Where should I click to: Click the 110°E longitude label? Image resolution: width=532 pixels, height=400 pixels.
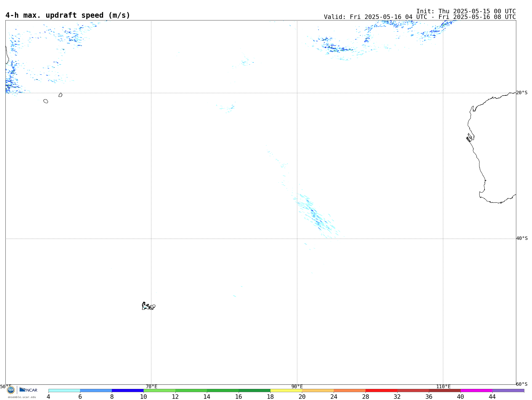pyautogui.click(x=443, y=387)
